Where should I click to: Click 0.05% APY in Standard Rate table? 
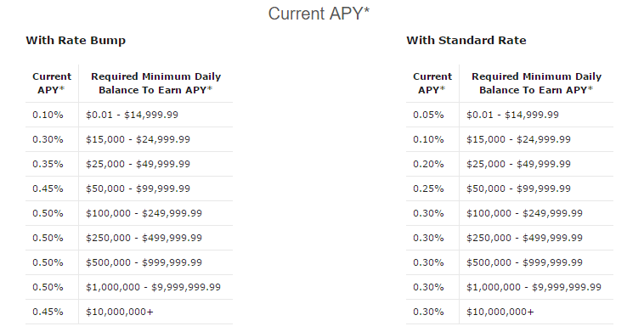click(x=428, y=115)
